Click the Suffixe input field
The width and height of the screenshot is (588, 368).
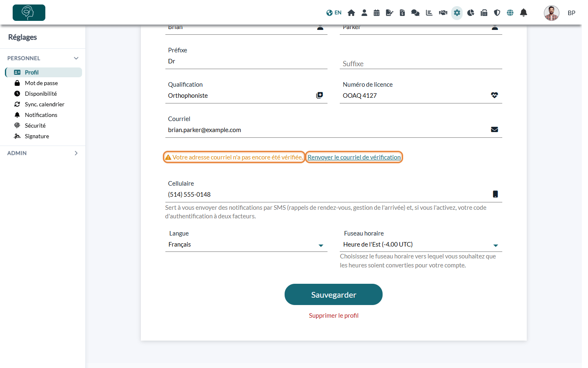[421, 64]
